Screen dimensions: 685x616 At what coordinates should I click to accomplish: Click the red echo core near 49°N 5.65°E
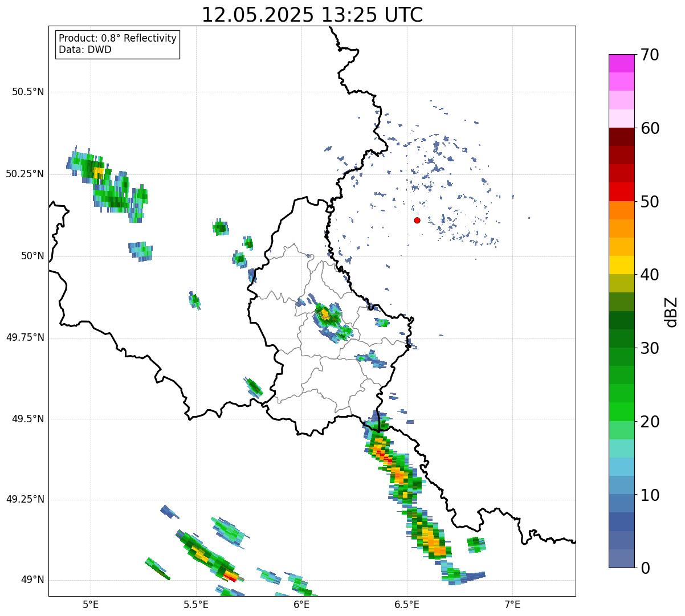pos(230,576)
